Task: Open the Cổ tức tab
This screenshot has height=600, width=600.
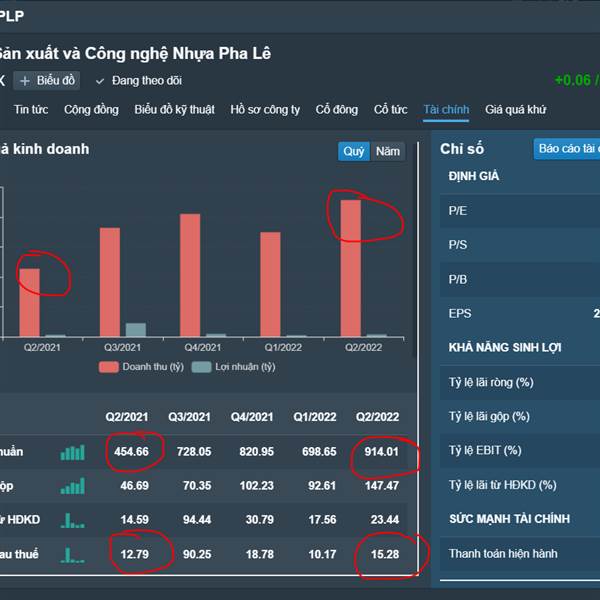Action: pos(391,110)
